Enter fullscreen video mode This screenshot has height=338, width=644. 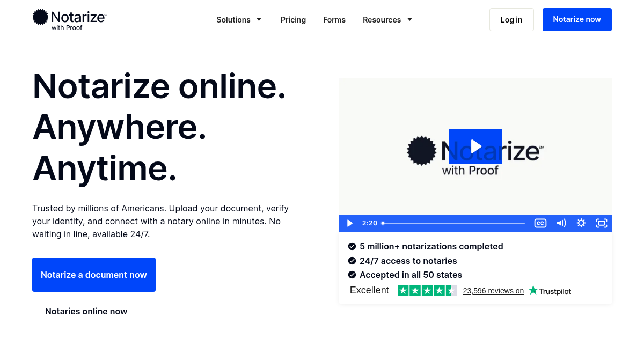pos(602,223)
